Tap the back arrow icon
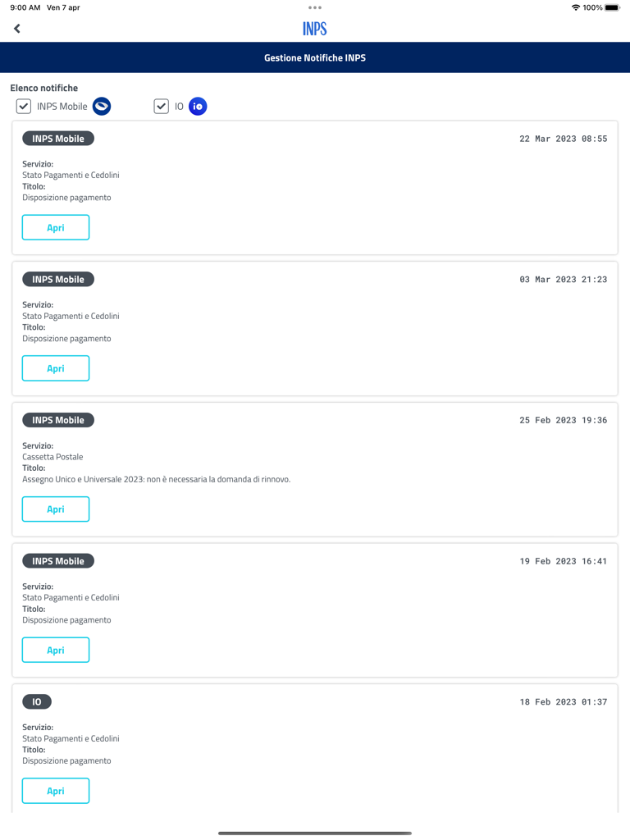The image size is (630, 840). coord(17,29)
